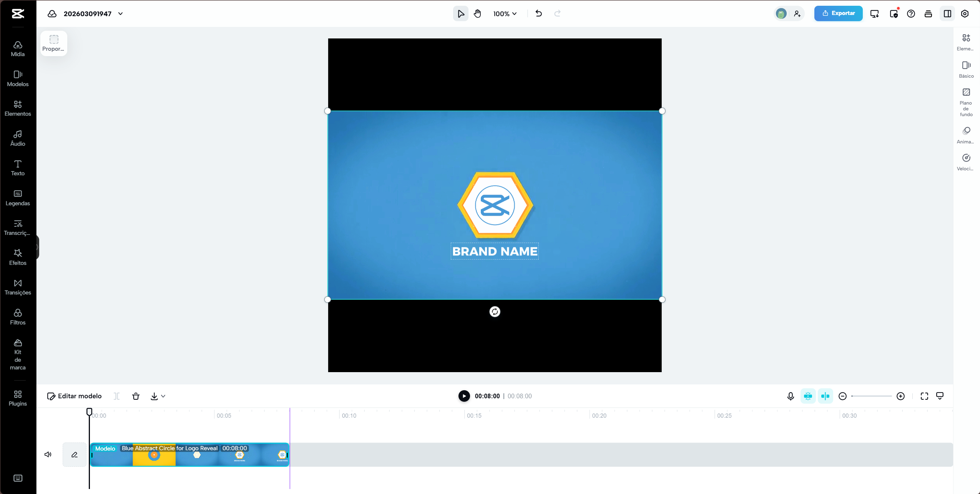Click the timeline zoom slider track
The height and width of the screenshot is (494, 980).
coord(872,396)
